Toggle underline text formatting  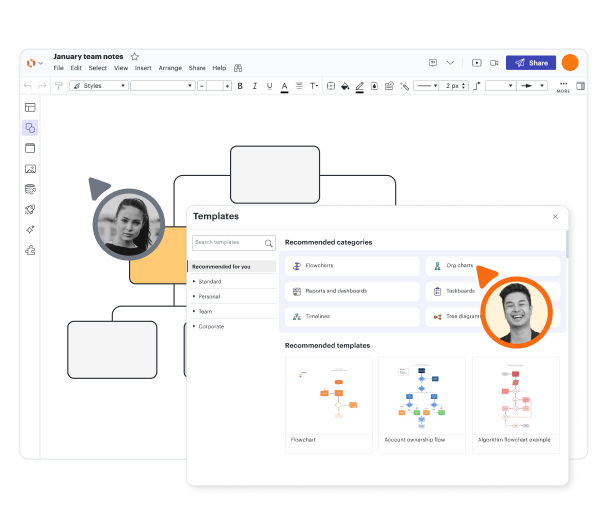(x=269, y=86)
